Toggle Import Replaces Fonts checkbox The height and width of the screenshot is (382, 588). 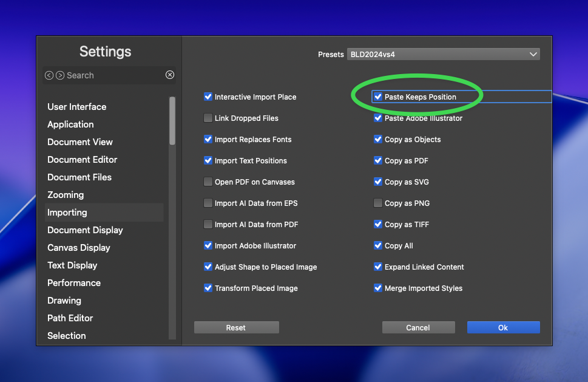click(208, 139)
